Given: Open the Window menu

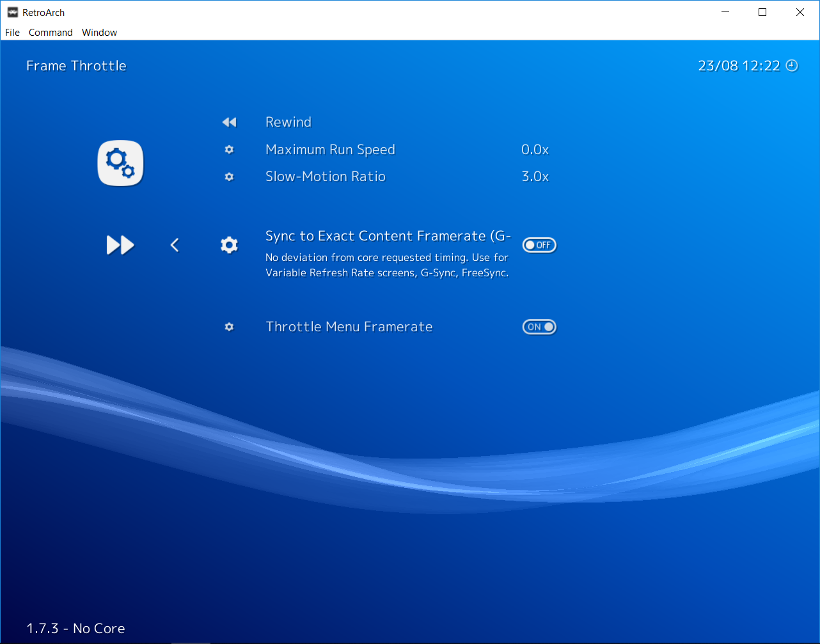Looking at the screenshot, I should [99, 32].
